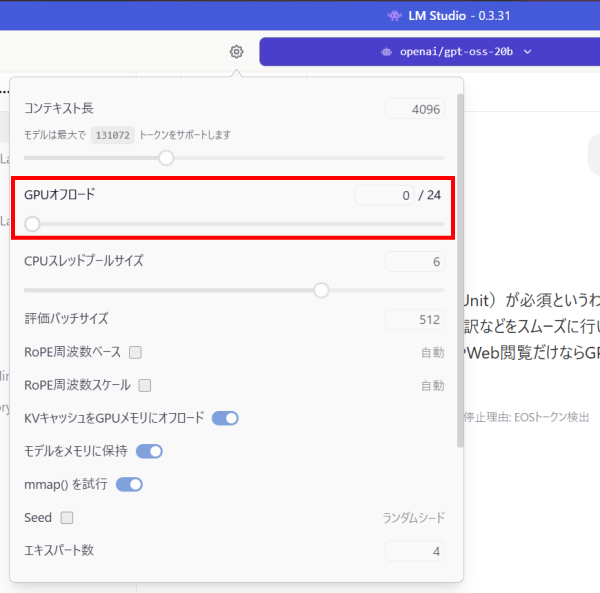Disable the モデルをメモリに保持 toggle

click(x=149, y=451)
